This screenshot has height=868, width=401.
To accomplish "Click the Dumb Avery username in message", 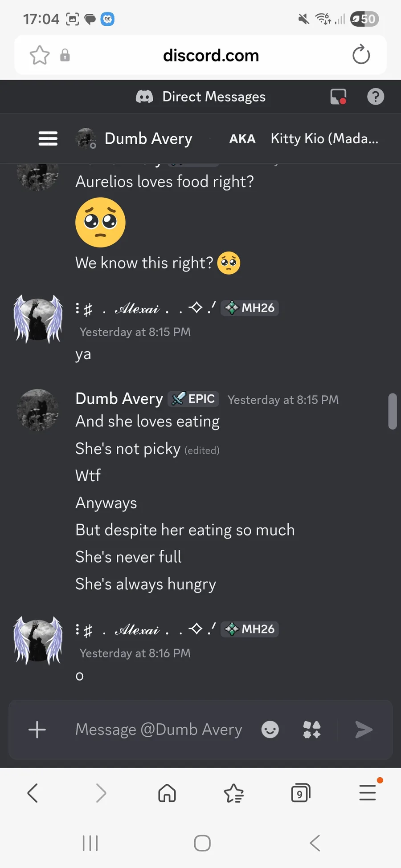I will click(x=119, y=398).
